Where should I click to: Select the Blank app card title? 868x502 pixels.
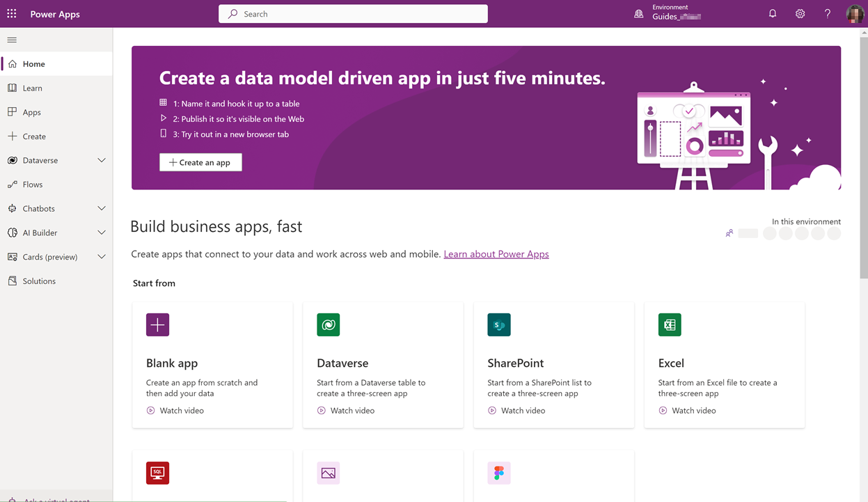[172, 363]
